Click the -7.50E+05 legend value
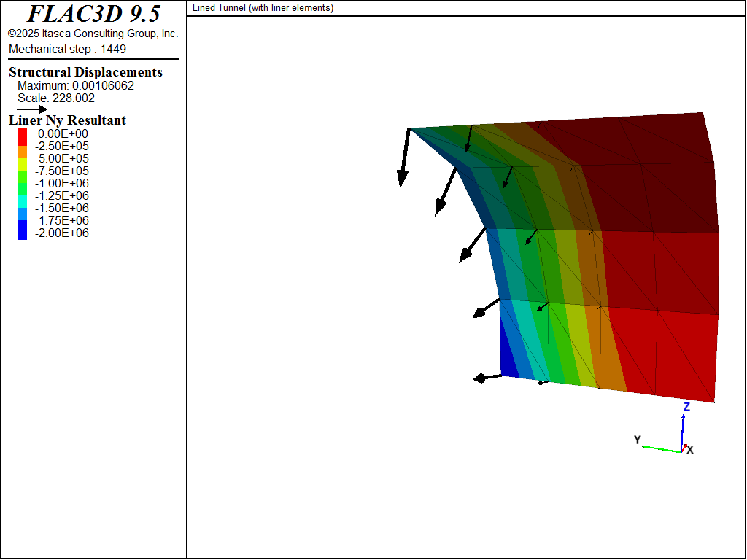 pyautogui.click(x=62, y=171)
